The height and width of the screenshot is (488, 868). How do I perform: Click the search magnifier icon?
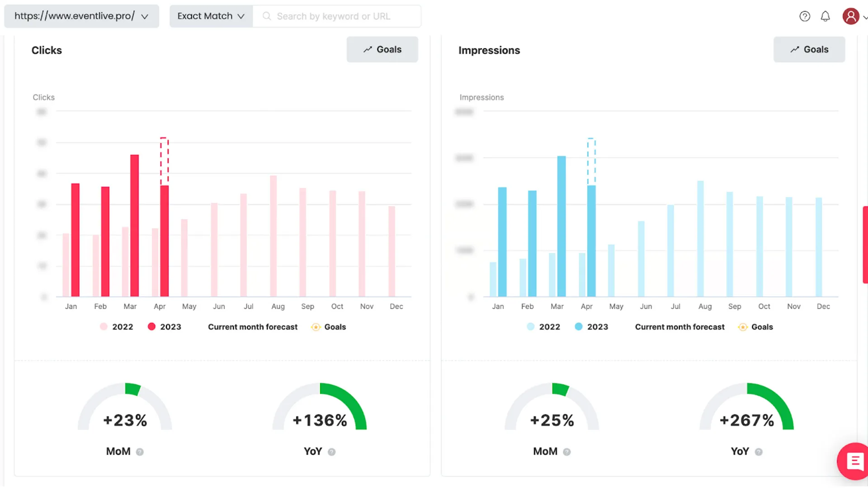pos(266,16)
